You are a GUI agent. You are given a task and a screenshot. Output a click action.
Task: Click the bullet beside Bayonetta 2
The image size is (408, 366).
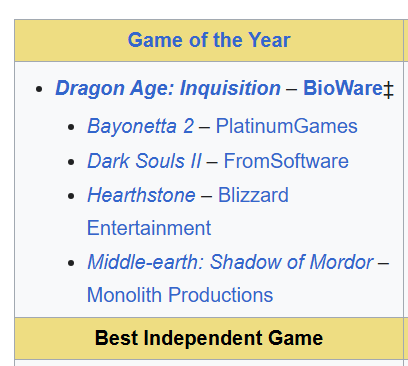point(71,127)
